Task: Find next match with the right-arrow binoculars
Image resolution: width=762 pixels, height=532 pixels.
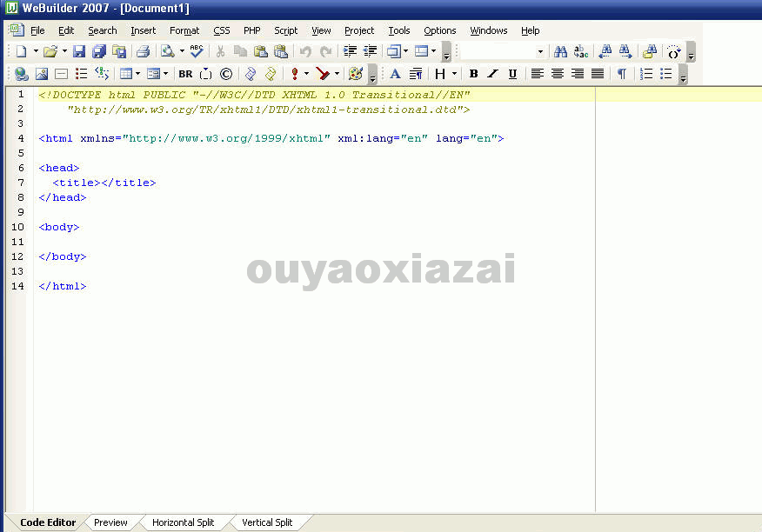Action: click(625, 51)
